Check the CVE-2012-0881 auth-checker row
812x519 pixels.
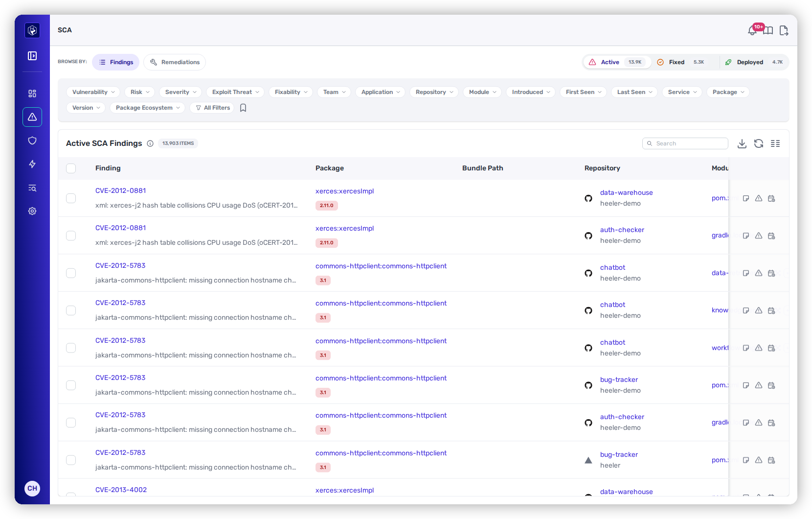coord(71,236)
